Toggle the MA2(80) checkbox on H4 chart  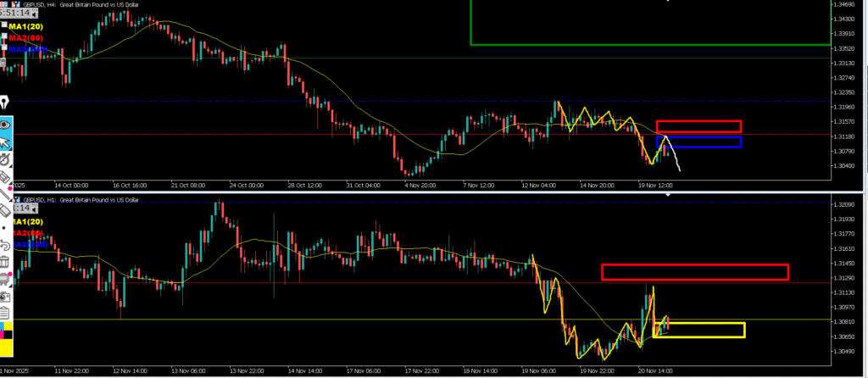pos(4,37)
